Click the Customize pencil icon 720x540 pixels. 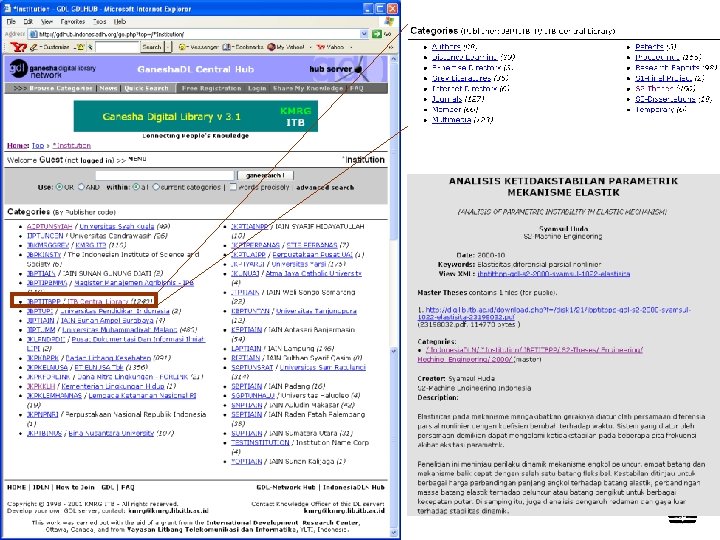coord(34,47)
